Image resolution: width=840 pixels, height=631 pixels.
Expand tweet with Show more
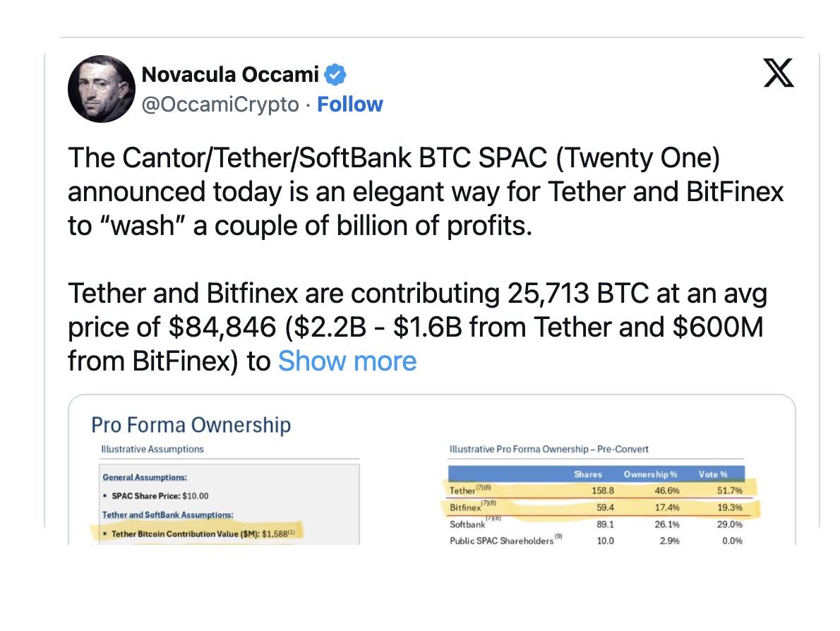click(347, 361)
